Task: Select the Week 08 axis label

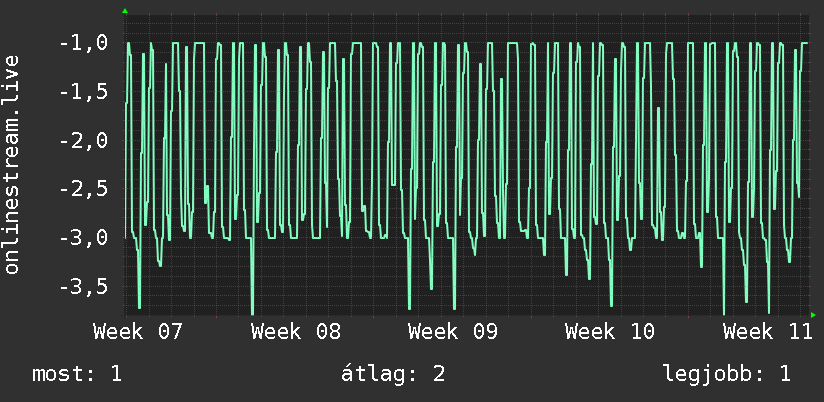Action: [x=296, y=332]
